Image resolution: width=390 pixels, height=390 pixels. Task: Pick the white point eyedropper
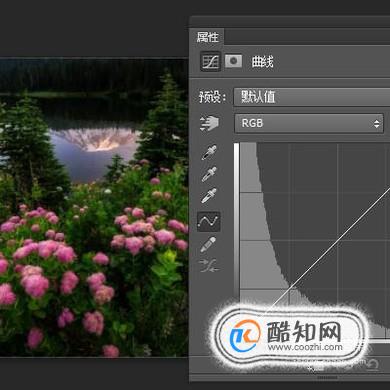click(209, 195)
